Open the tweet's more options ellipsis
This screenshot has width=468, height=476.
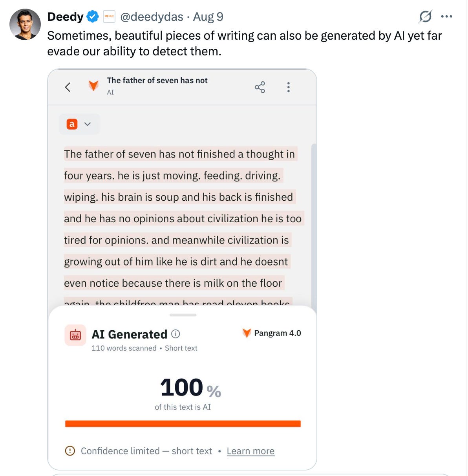pyautogui.click(x=446, y=16)
